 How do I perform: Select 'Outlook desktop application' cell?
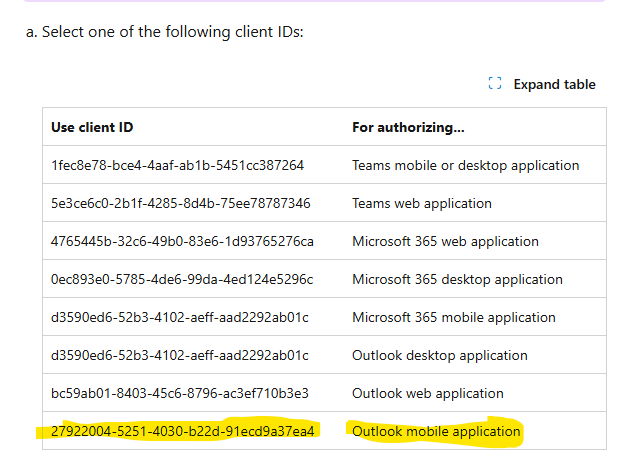[440, 355]
